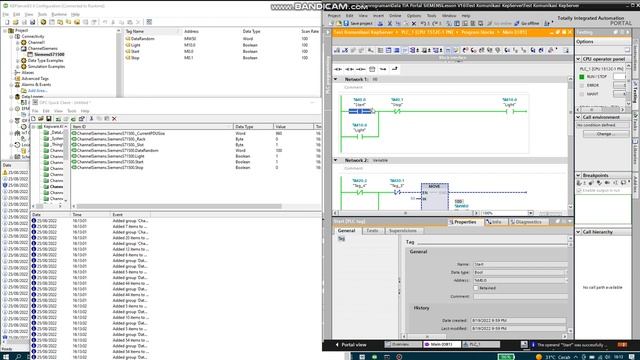Expand Data Type Examples node

point(18,60)
